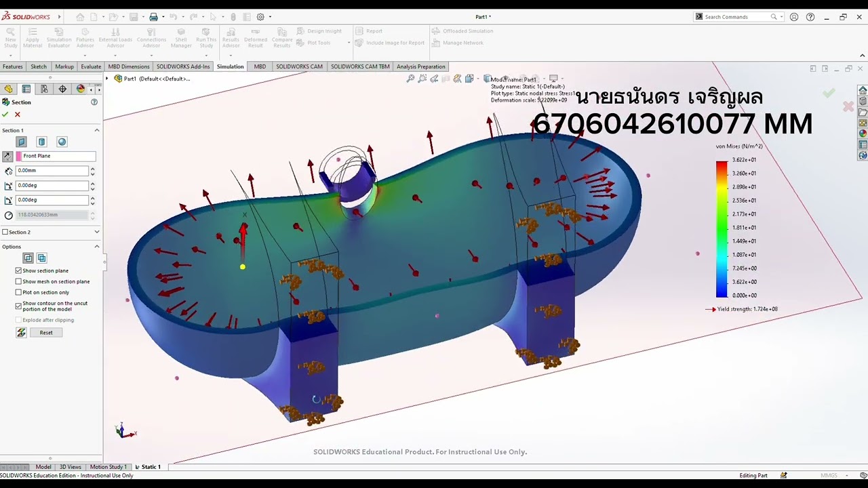Open the DisplayManager color sphere tab
868x488 pixels.
click(x=81, y=89)
